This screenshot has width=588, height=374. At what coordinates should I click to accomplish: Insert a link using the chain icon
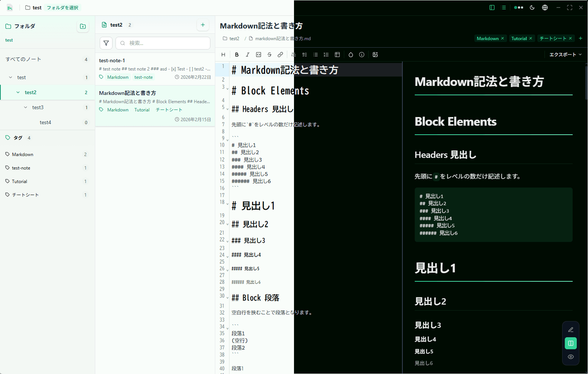280,55
